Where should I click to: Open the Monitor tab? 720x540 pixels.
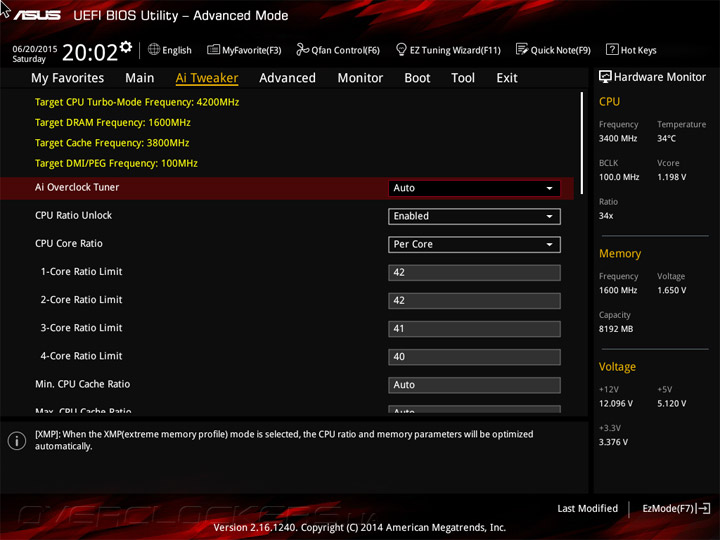pyautogui.click(x=360, y=78)
